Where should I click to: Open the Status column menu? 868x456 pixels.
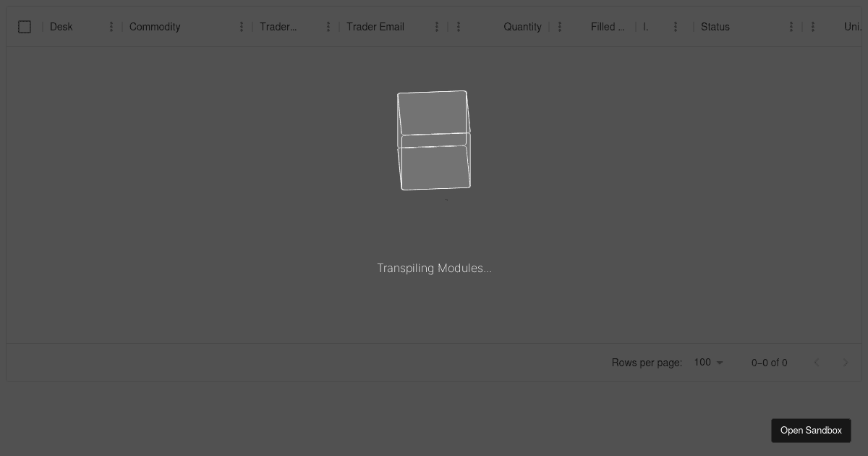(x=791, y=27)
